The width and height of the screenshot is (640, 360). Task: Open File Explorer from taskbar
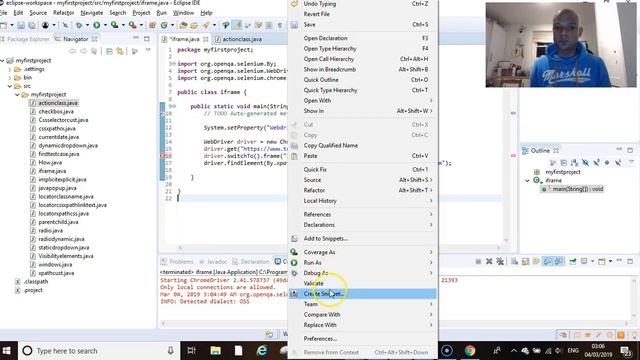pyautogui.click(x=216, y=351)
